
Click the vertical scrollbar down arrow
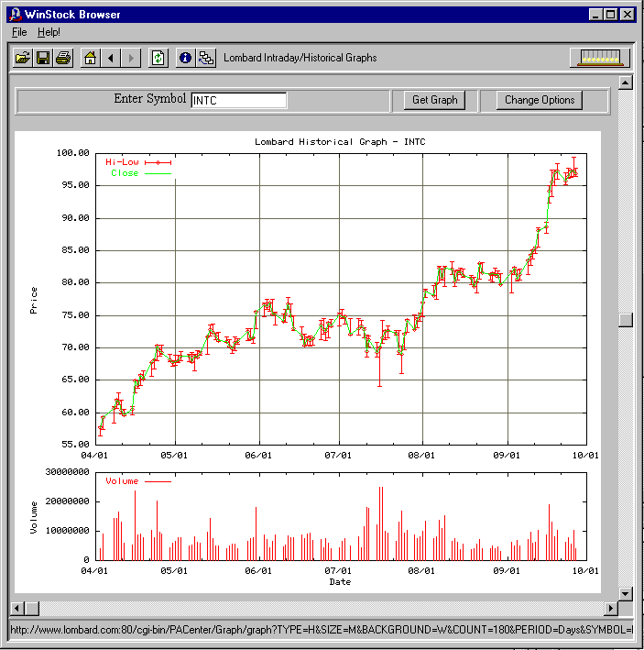[x=626, y=593]
